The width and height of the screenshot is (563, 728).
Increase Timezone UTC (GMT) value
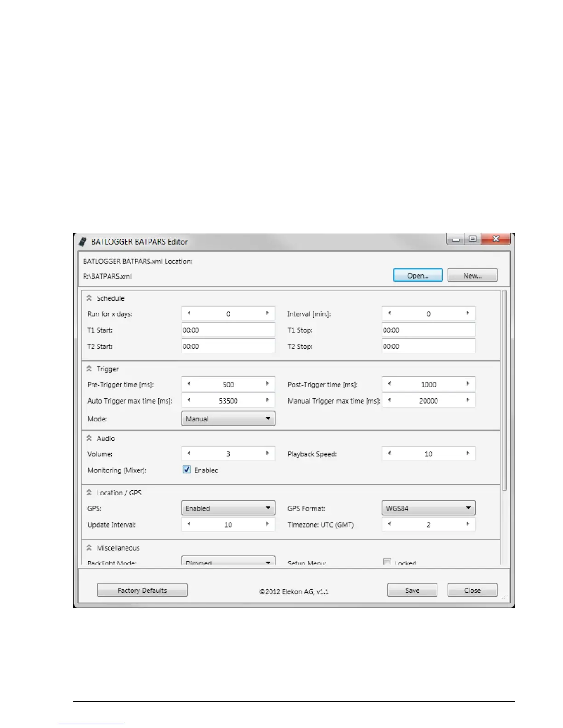468,524
